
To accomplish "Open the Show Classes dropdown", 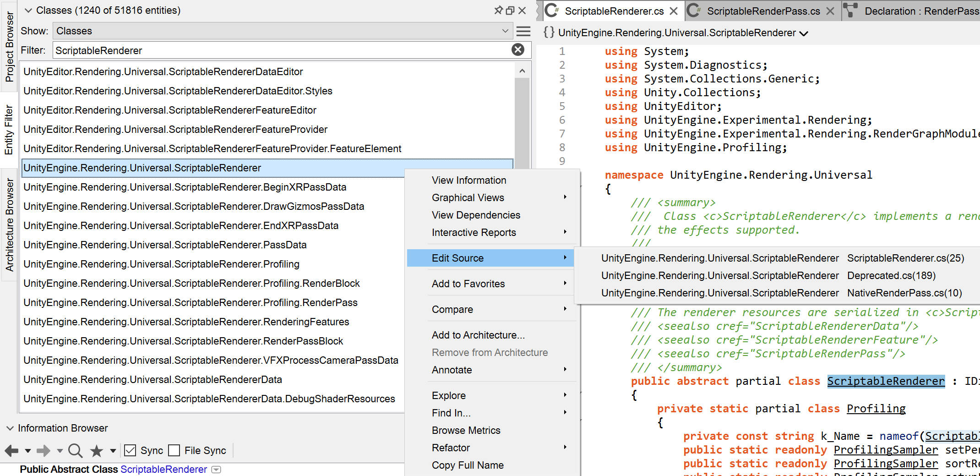I will pyautogui.click(x=282, y=31).
